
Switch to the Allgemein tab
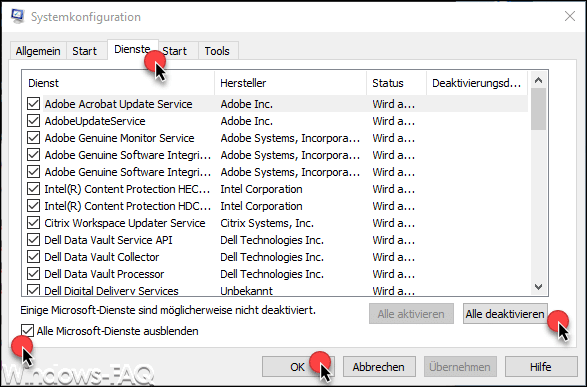tap(38, 51)
